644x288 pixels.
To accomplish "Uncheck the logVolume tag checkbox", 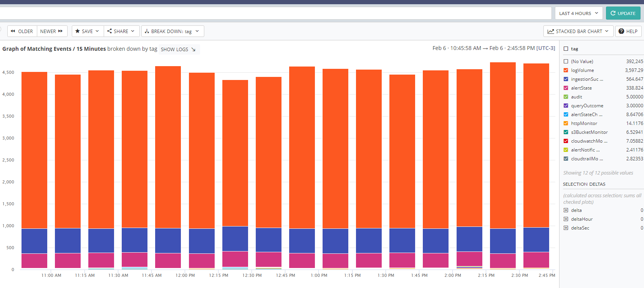I will pyautogui.click(x=566, y=70).
